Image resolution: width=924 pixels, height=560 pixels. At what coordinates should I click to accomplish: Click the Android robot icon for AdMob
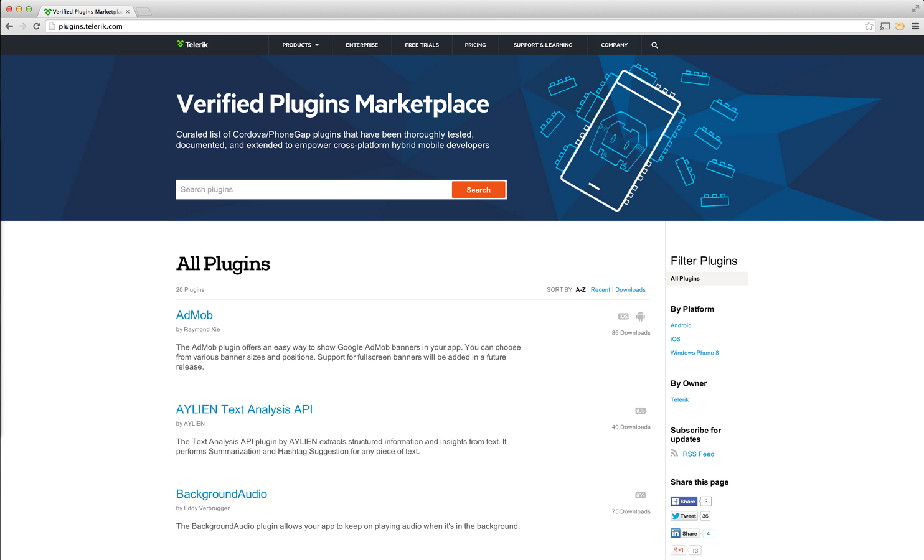click(x=641, y=316)
